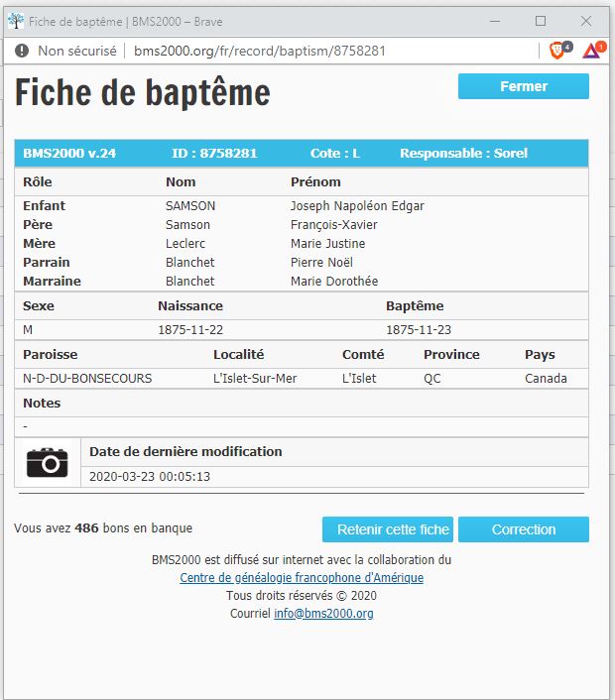Click the Parrain role label

pyautogui.click(x=47, y=262)
